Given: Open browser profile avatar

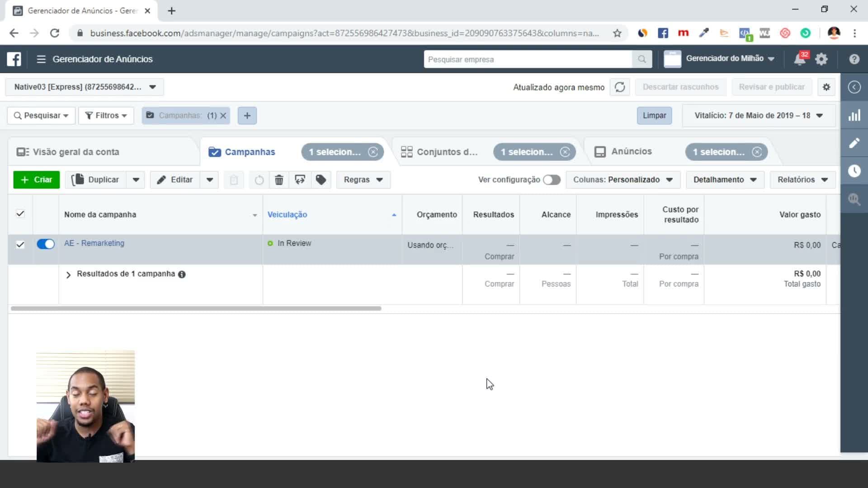Looking at the screenshot, I should (x=834, y=33).
